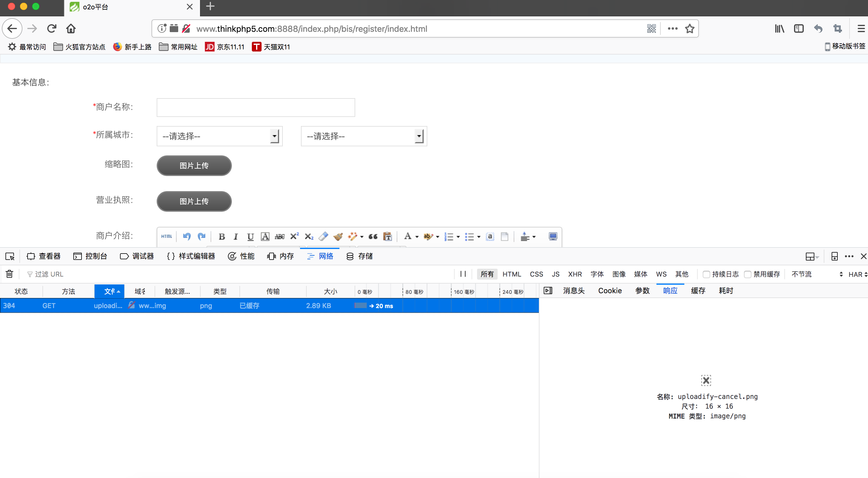Filter requests by CSS
The image size is (868, 478).
(536, 274)
